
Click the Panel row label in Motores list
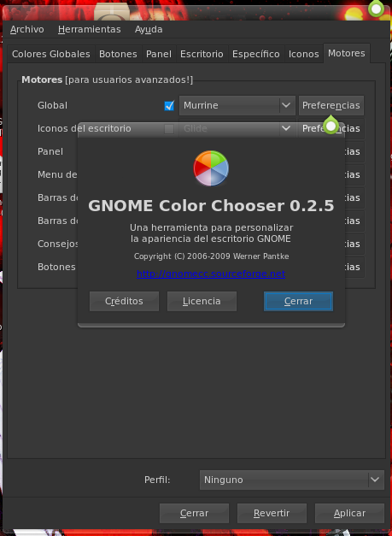pyautogui.click(x=50, y=151)
